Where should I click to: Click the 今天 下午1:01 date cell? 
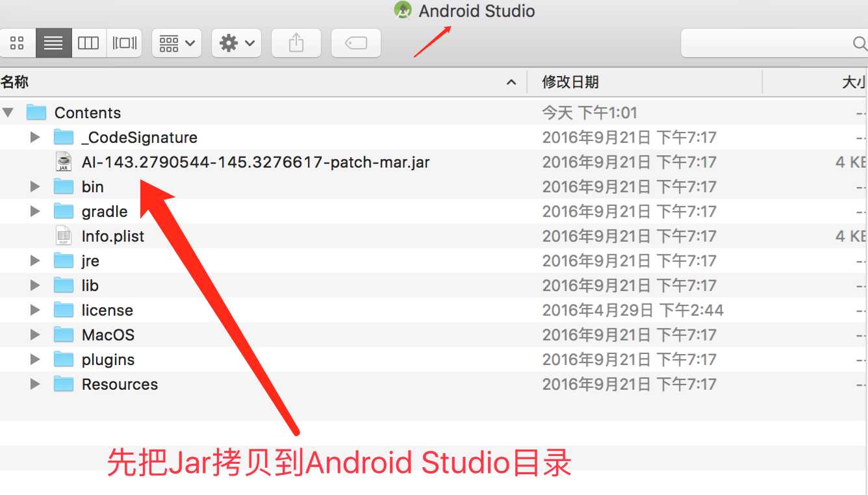(590, 112)
